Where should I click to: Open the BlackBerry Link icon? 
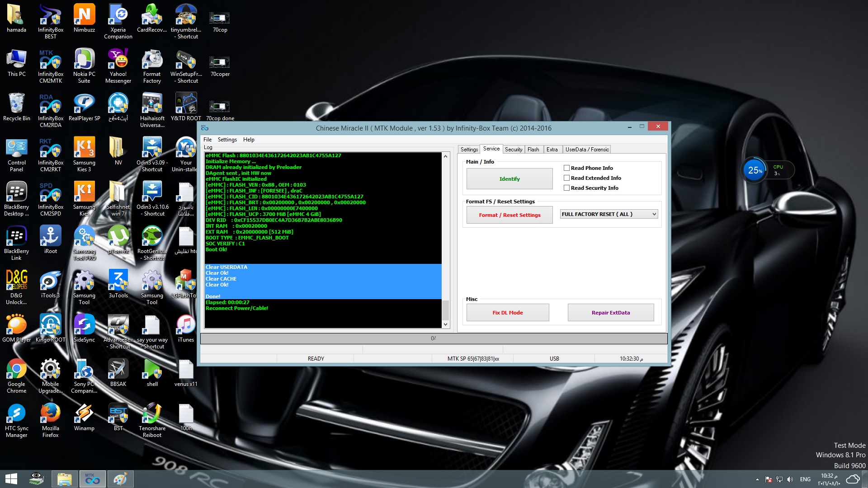point(17,243)
